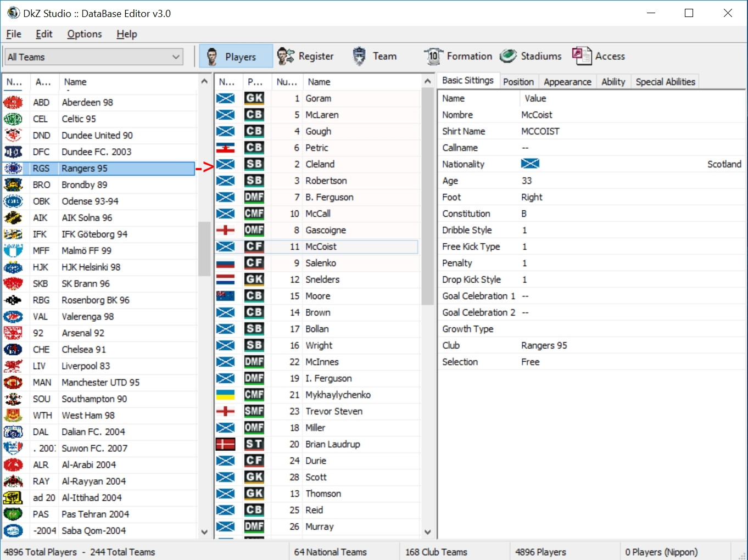Switch to the Special Abilities tab

(665, 82)
